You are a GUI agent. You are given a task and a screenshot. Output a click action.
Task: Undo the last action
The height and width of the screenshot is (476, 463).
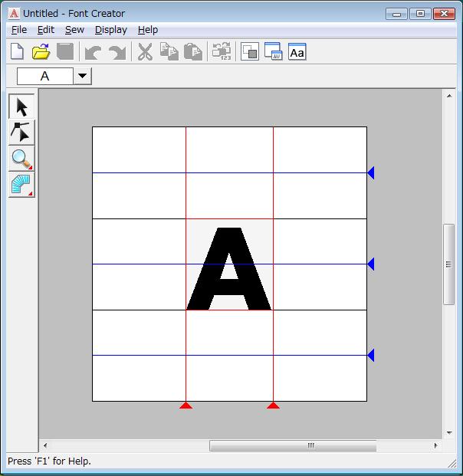coord(93,52)
